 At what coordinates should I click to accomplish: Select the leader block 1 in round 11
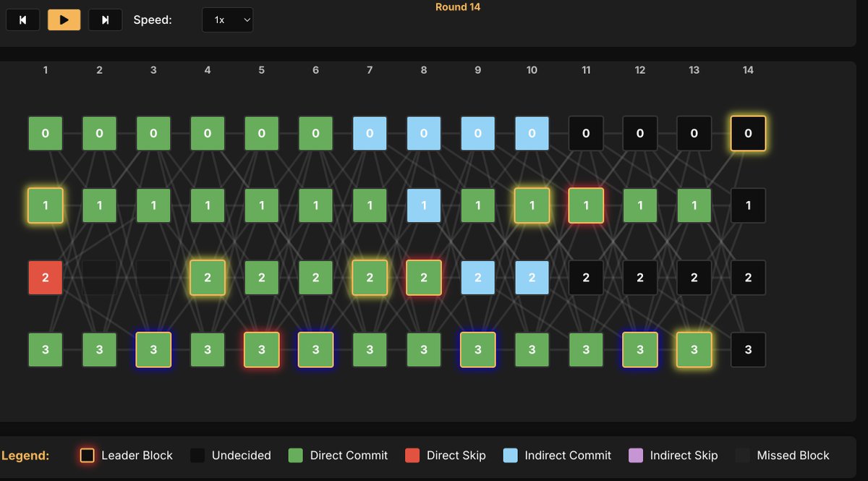[586, 205]
